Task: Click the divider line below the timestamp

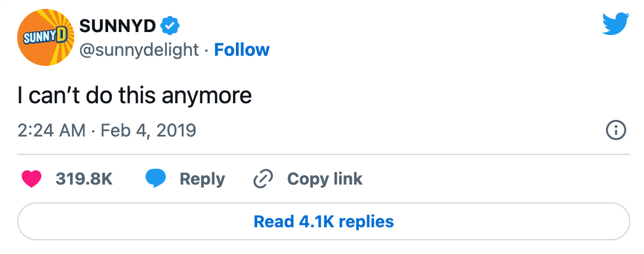Action: [x=323, y=154]
